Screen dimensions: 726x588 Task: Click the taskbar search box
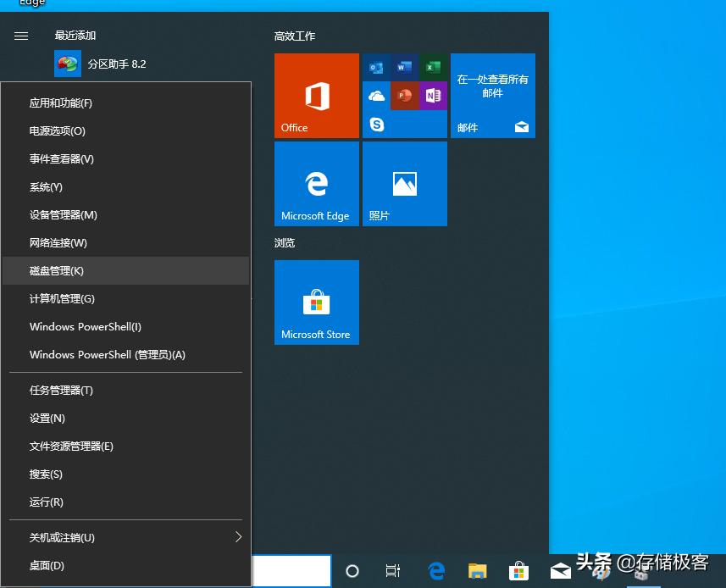[291, 571]
